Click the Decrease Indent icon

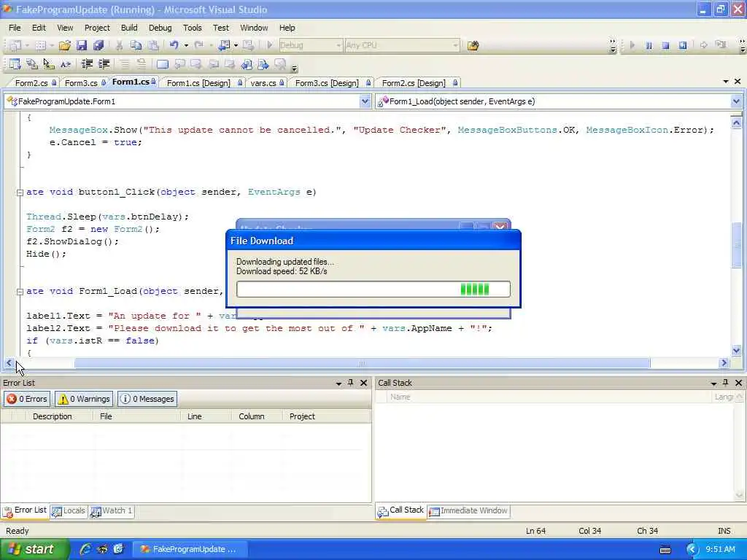coord(87,64)
